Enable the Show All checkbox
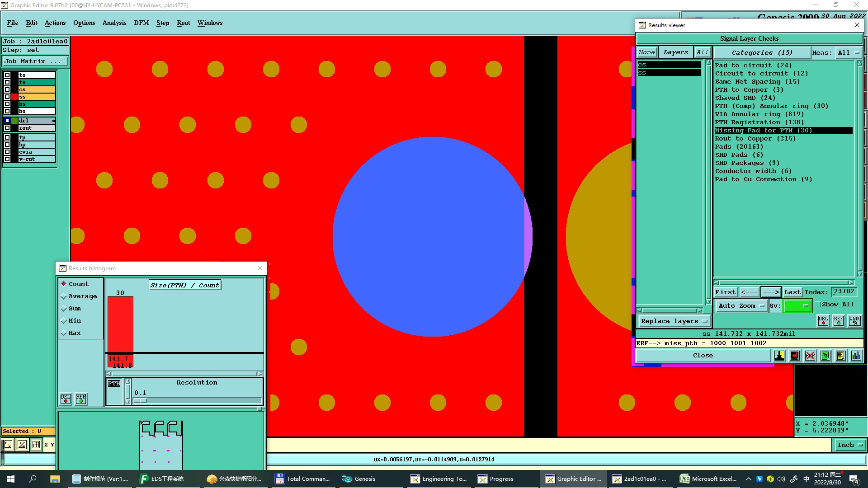Viewport: 868px width, 488px height. tap(817, 305)
